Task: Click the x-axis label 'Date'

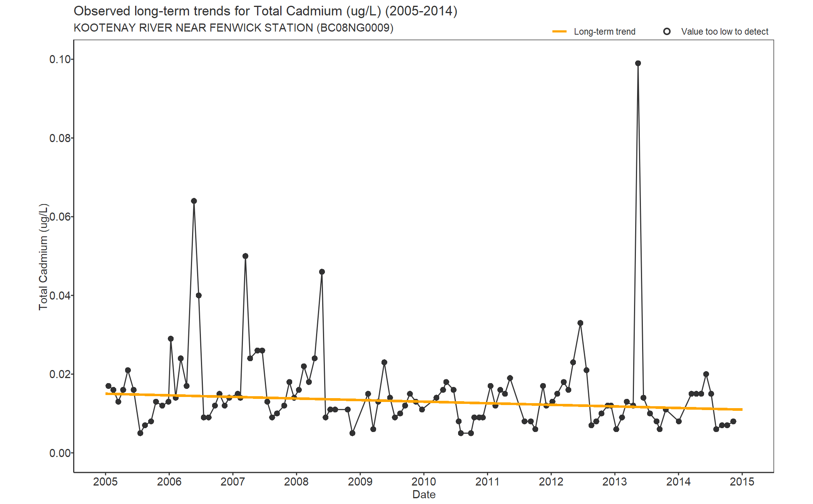Action: coord(424,494)
